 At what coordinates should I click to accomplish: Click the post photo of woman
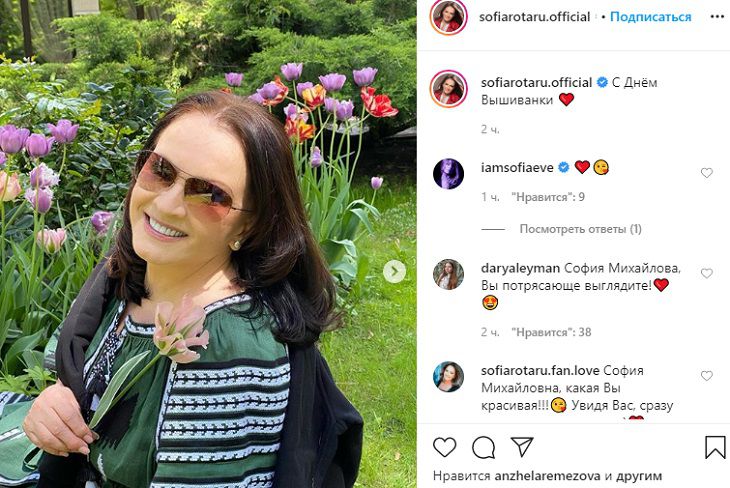coord(208,244)
